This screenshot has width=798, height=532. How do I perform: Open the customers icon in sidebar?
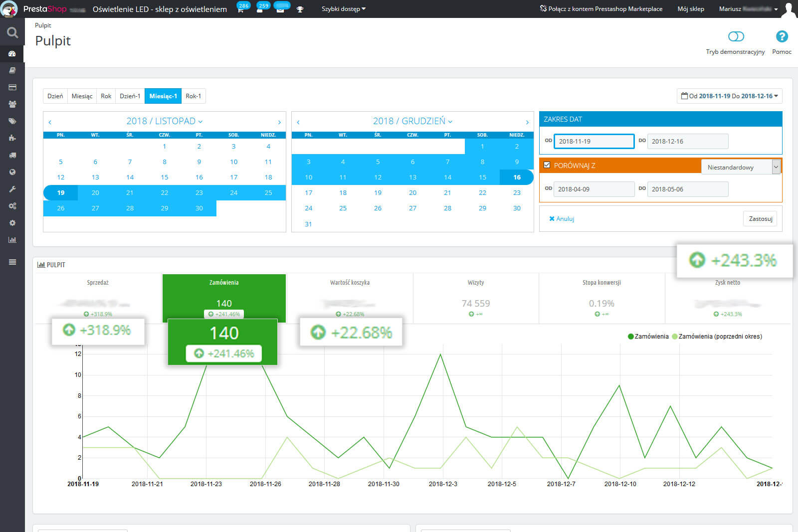pyautogui.click(x=12, y=104)
